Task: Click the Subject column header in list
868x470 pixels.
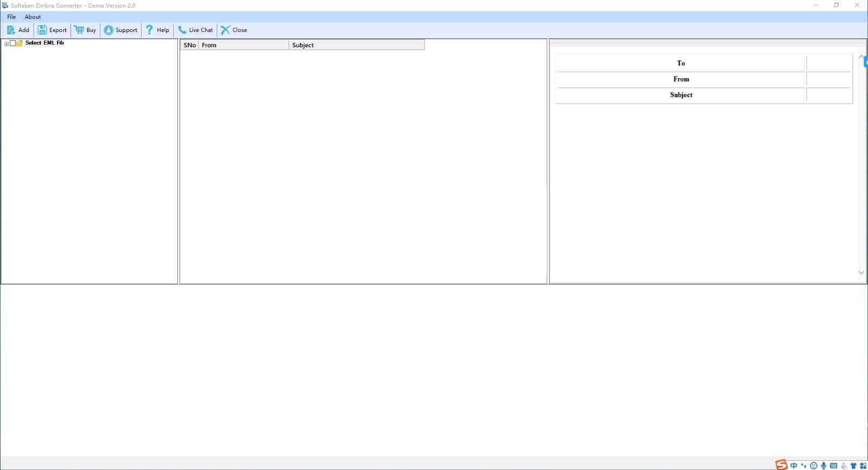Action: [x=356, y=45]
